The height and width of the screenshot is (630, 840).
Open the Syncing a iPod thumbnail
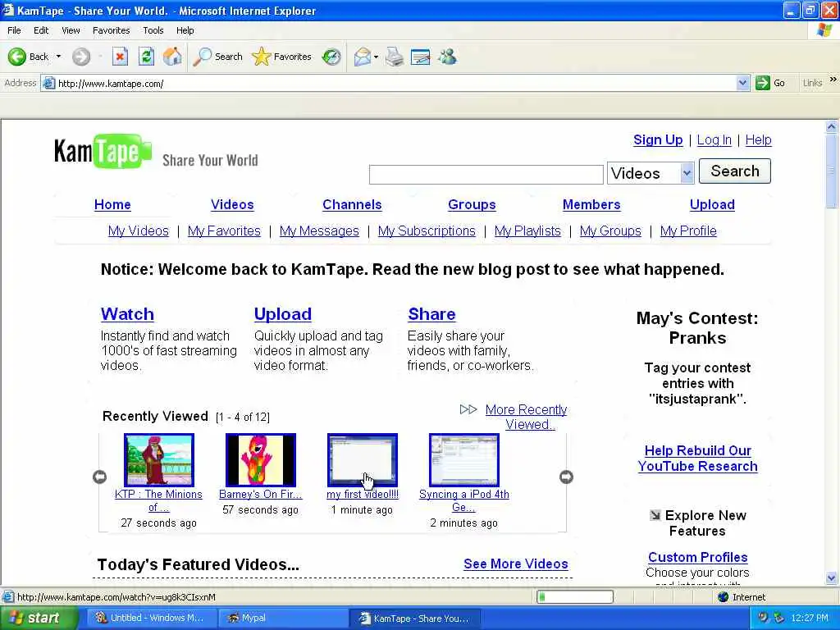click(x=464, y=460)
